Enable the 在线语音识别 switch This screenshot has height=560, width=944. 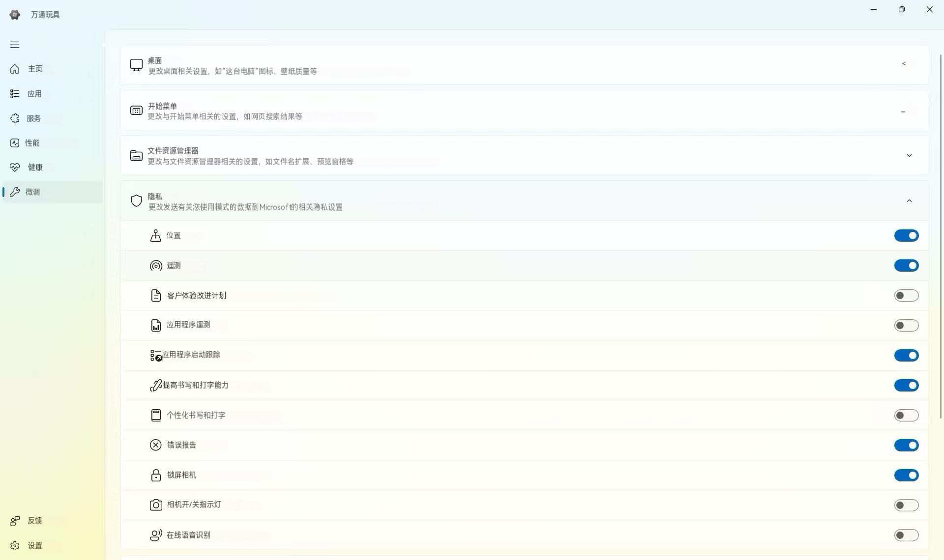point(906,535)
